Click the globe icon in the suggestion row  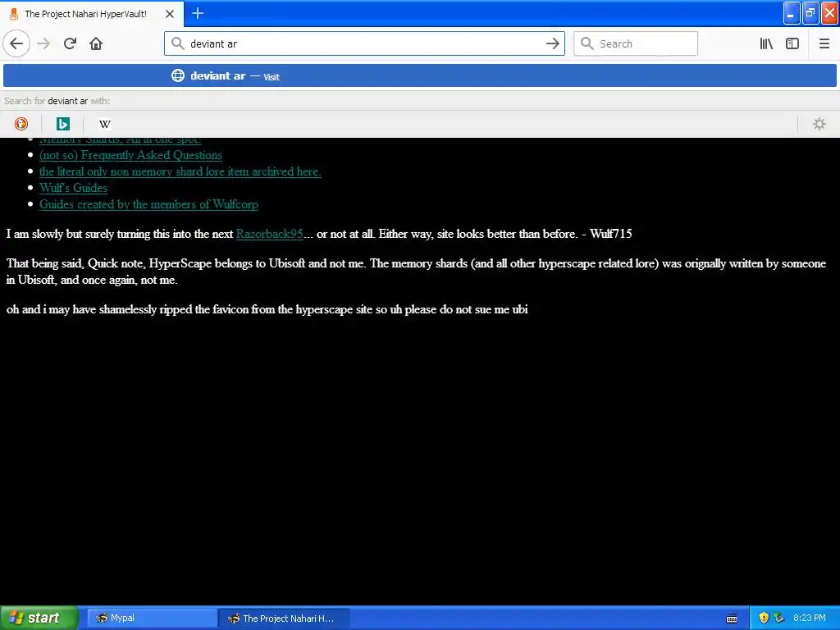(x=178, y=75)
